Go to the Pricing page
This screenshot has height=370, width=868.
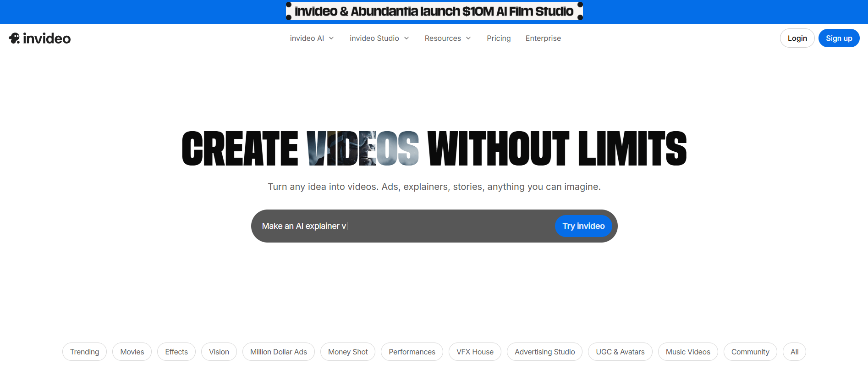pyautogui.click(x=499, y=38)
